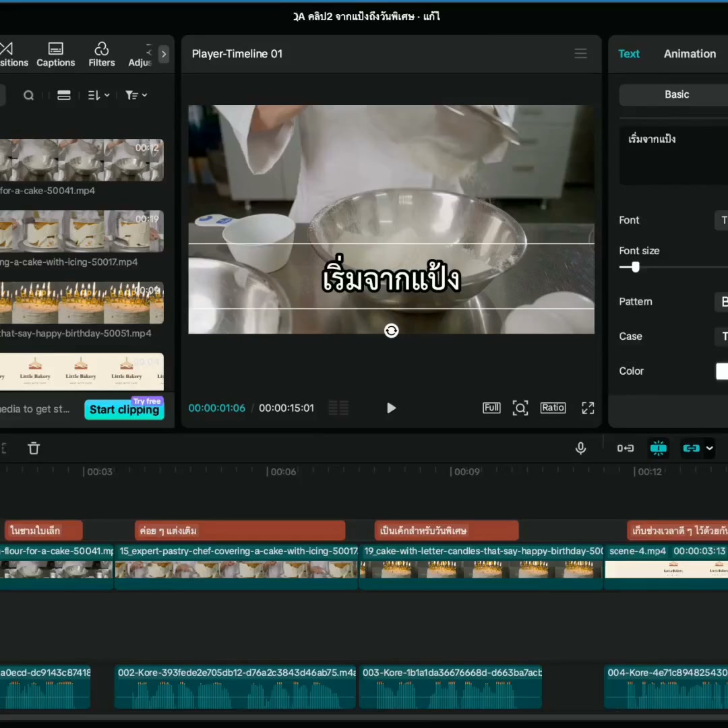Click the media search magnifier icon

tap(29, 95)
